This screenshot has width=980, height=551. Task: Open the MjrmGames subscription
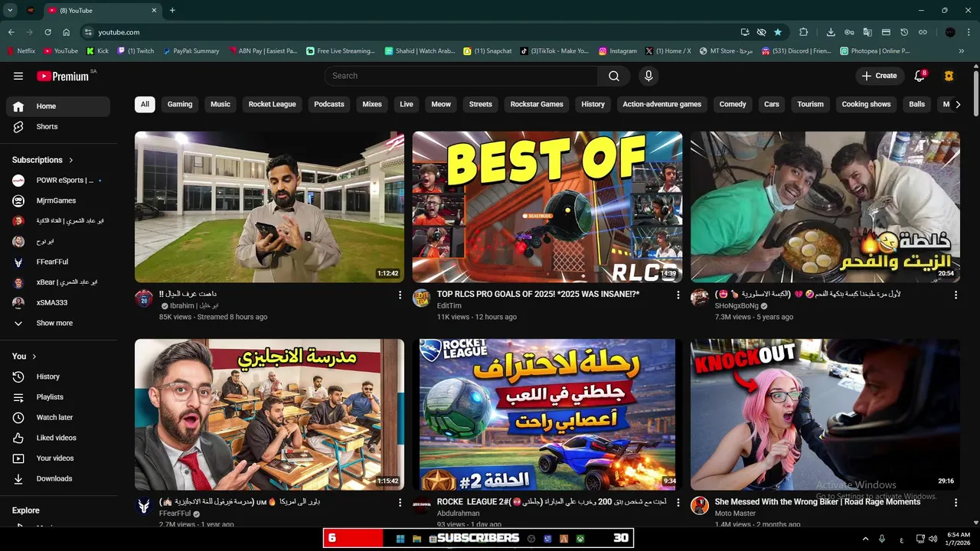(58, 201)
